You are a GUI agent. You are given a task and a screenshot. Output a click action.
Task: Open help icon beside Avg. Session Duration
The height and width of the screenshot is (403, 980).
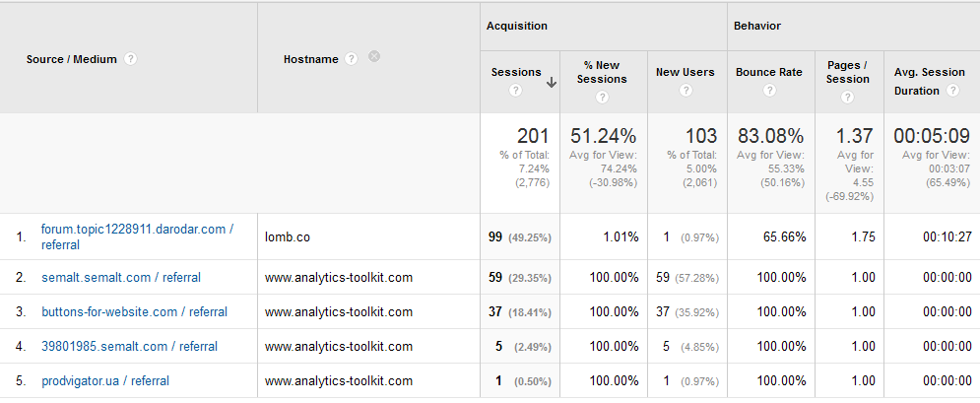tap(952, 91)
